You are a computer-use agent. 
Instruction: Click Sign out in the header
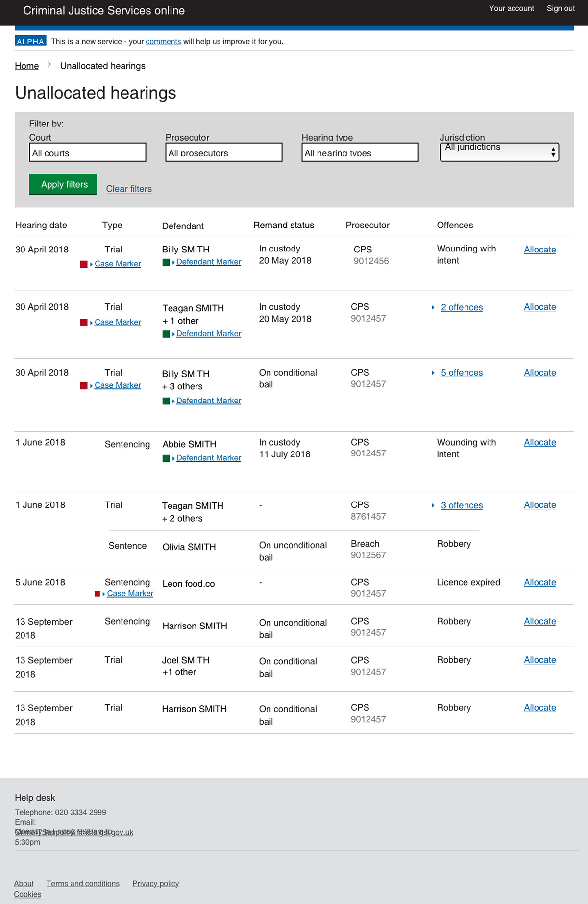(561, 8)
